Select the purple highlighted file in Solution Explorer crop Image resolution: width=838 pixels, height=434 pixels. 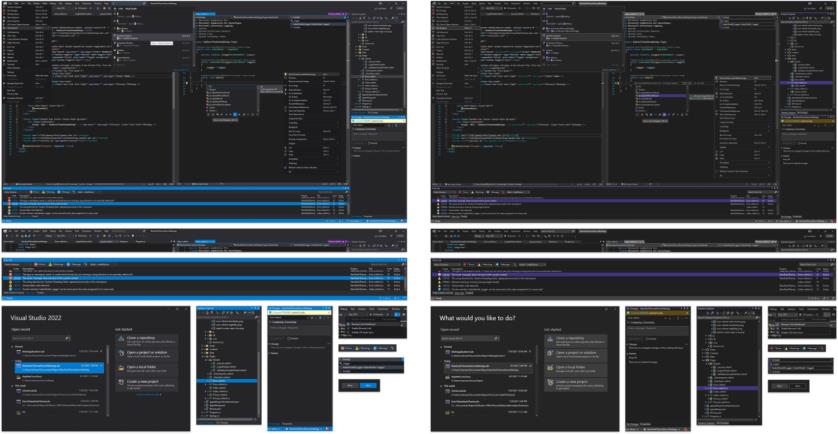click(x=728, y=388)
